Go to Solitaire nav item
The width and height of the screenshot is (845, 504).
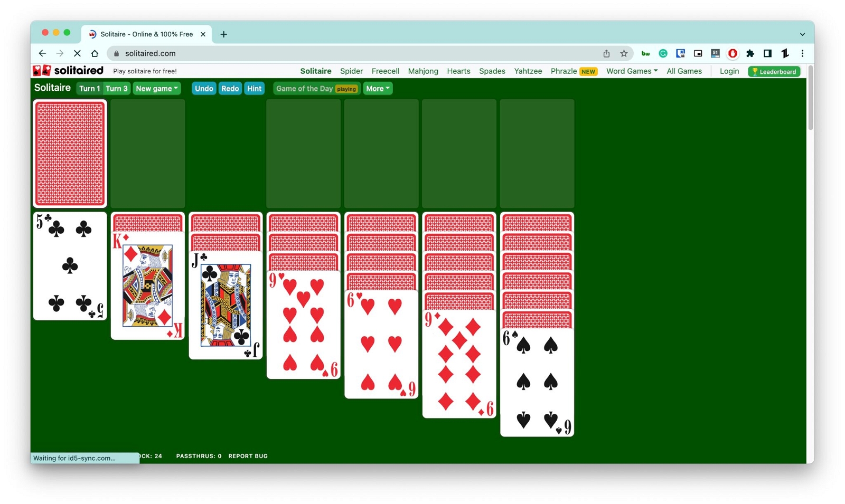316,71
